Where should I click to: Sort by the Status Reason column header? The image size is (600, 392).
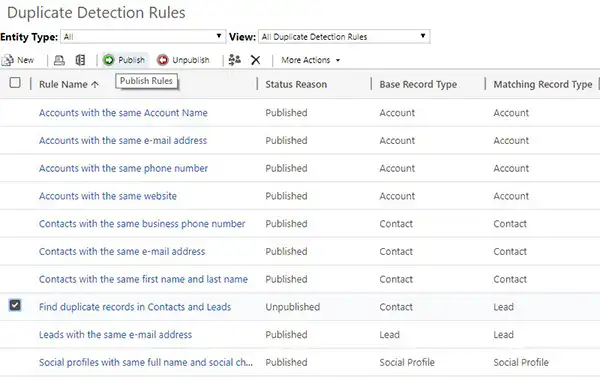coord(296,84)
